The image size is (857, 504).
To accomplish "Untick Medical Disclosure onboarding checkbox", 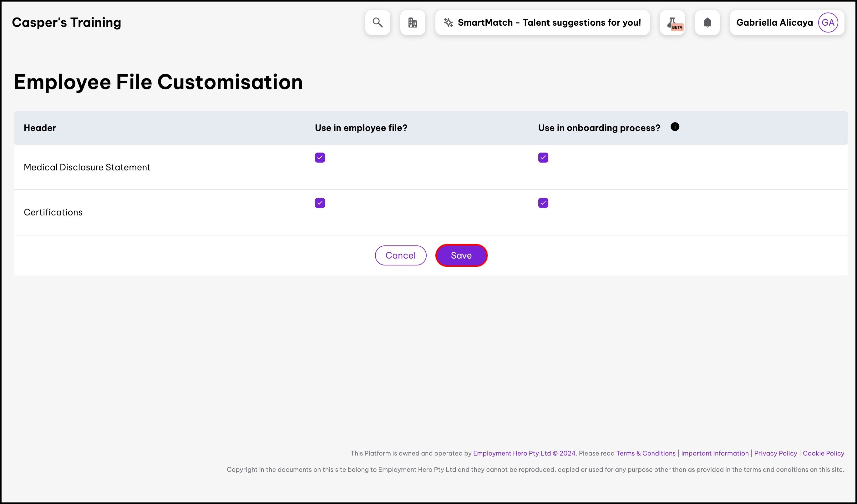I will point(543,157).
